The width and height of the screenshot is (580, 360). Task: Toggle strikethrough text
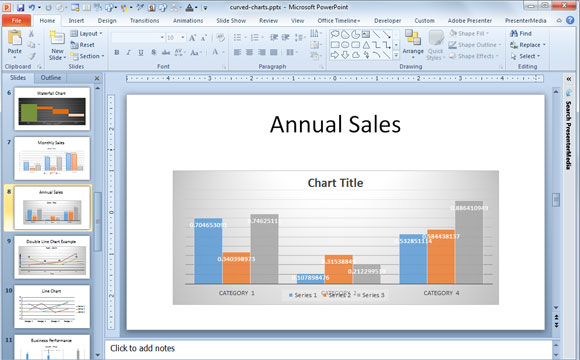tap(166, 53)
